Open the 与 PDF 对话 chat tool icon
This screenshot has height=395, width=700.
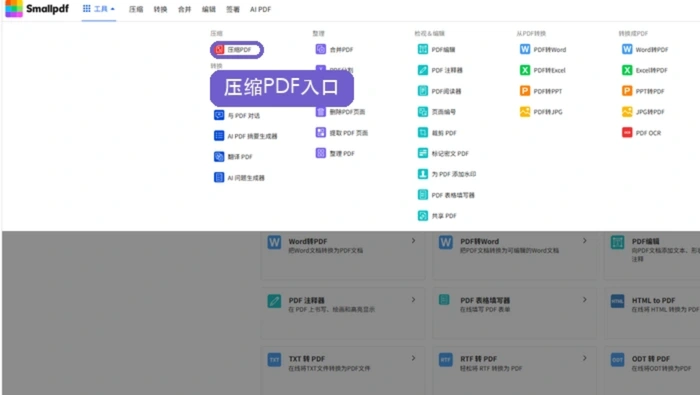tap(219, 115)
